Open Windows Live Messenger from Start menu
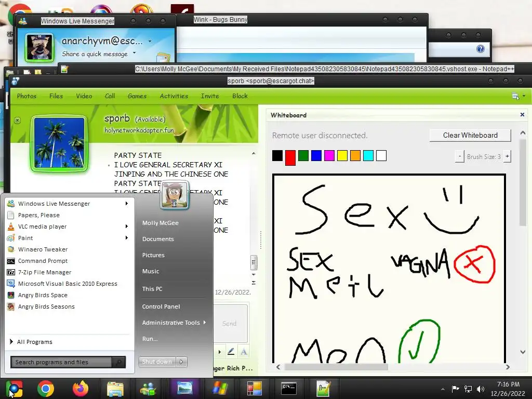Screen dimensions: 532x399 [66, 204]
